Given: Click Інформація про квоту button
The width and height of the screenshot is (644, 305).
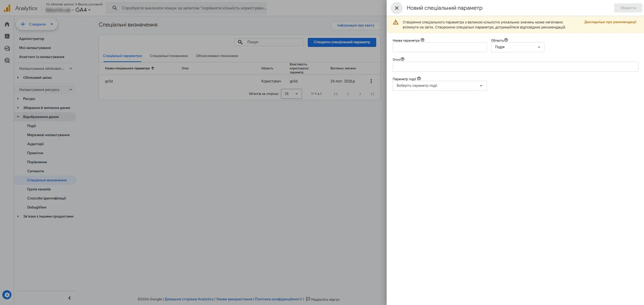Looking at the screenshot, I should pos(356,25).
